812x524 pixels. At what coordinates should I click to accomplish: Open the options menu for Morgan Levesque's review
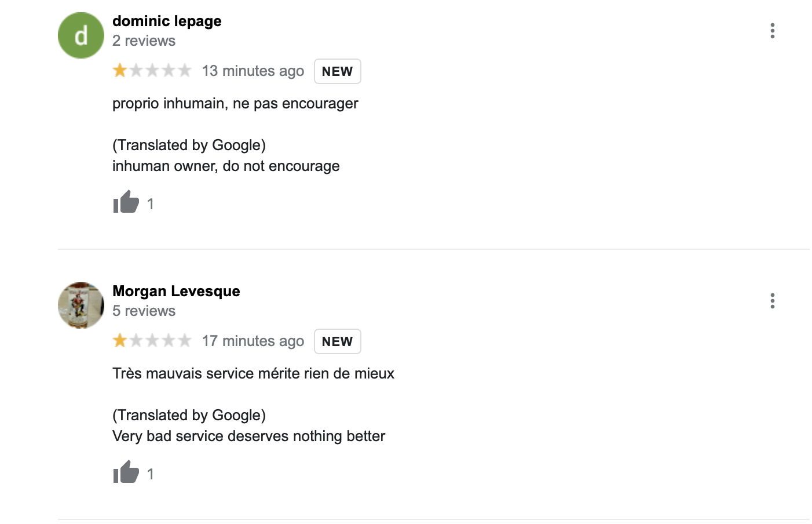coord(772,301)
